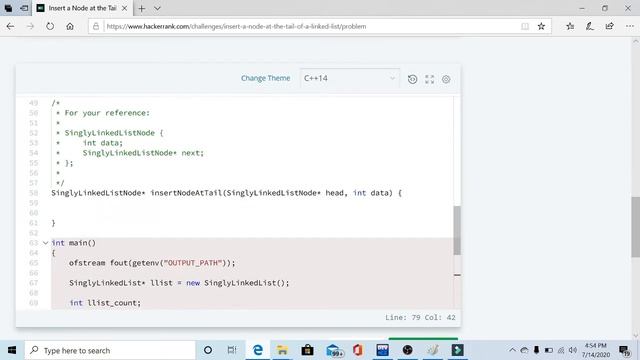Open Cortana circle icon
Screen dimensions: 640x360
(208, 350)
